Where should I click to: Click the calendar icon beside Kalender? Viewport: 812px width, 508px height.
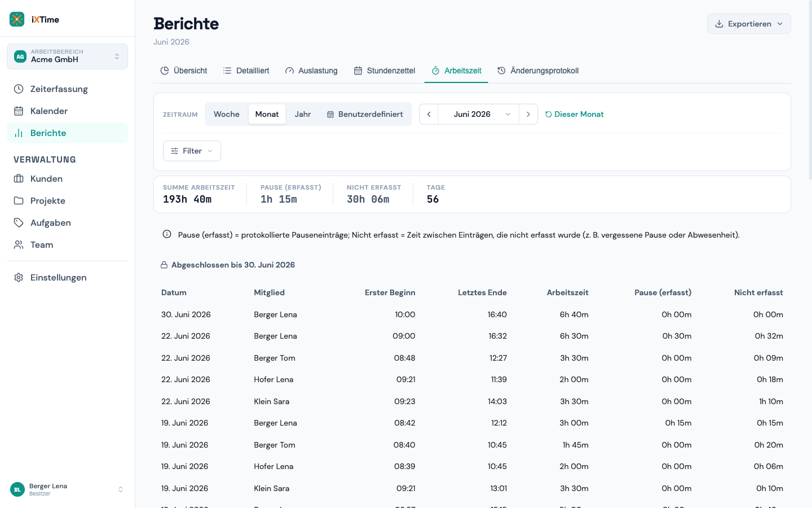pos(19,111)
